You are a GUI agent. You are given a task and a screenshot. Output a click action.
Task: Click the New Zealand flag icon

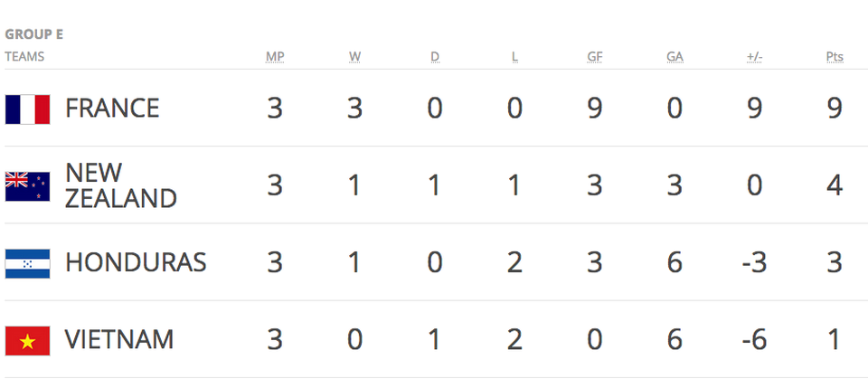pyautogui.click(x=28, y=186)
